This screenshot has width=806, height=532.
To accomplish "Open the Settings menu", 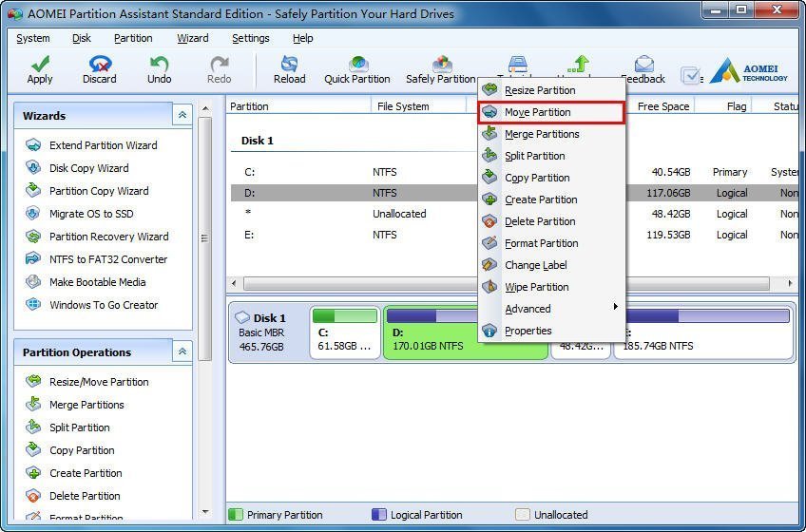I will pos(250,38).
